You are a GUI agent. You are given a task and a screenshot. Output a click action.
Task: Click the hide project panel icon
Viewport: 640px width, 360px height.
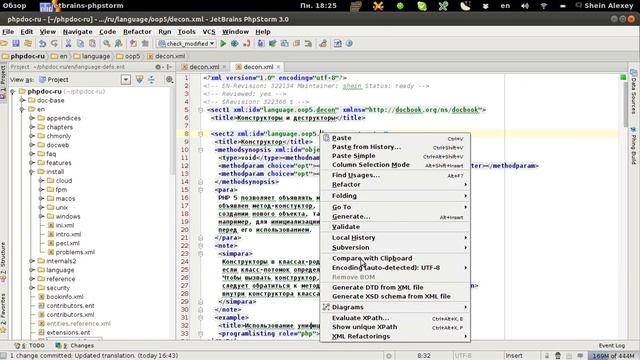169,67
